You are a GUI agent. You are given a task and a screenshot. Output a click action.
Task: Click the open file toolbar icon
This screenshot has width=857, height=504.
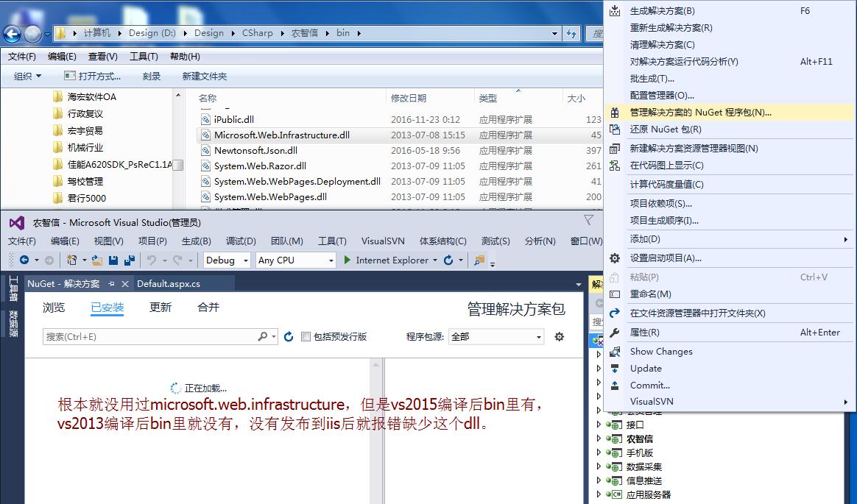[96, 260]
